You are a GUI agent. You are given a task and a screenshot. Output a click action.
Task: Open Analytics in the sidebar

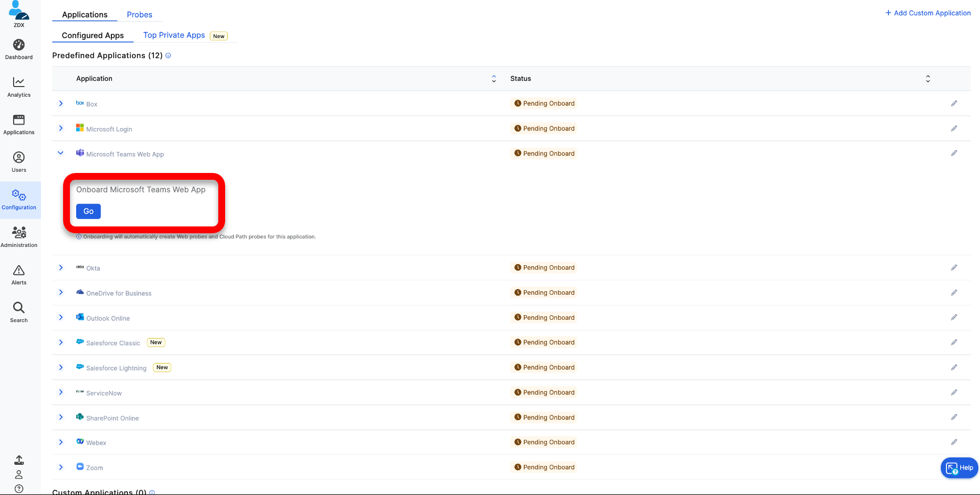[x=19, y=87]
